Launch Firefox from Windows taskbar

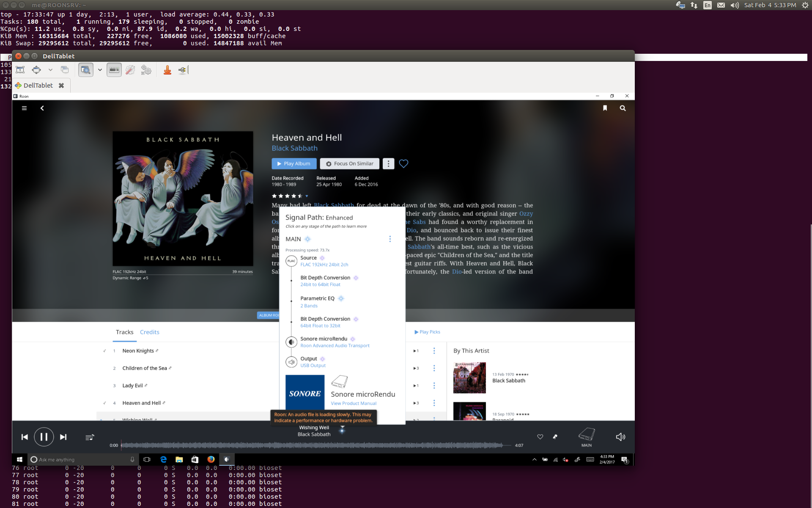[211, 459]
